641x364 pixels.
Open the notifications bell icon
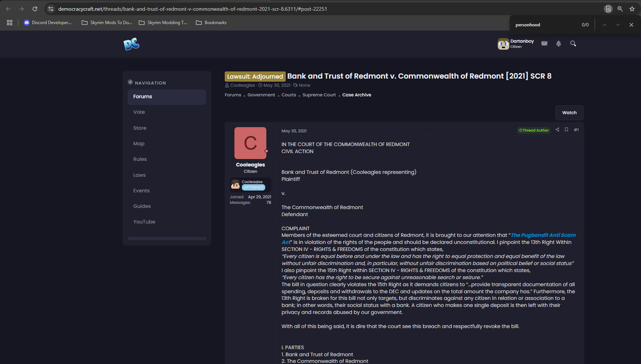[559, 44]
